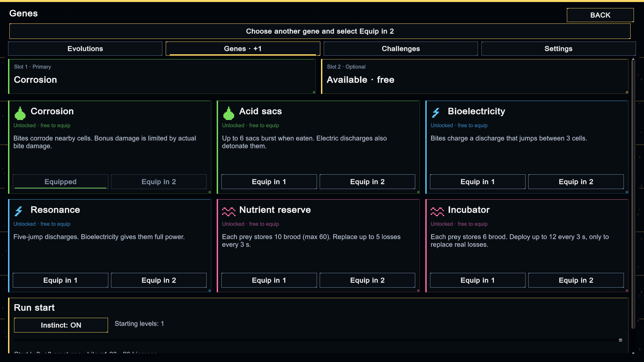The width and height of the screenshot is (644, 362).
Task: Toggle the Instinct: ON button
Action: point(61,325)
